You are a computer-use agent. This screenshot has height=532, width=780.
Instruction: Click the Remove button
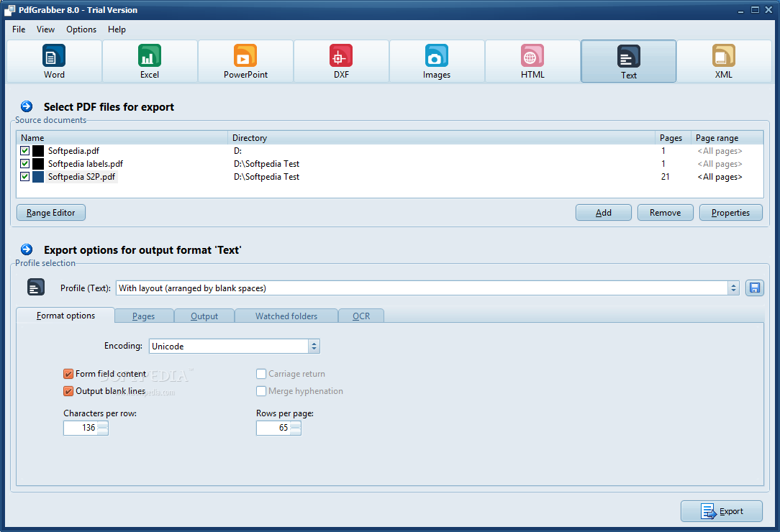point(665,212)
